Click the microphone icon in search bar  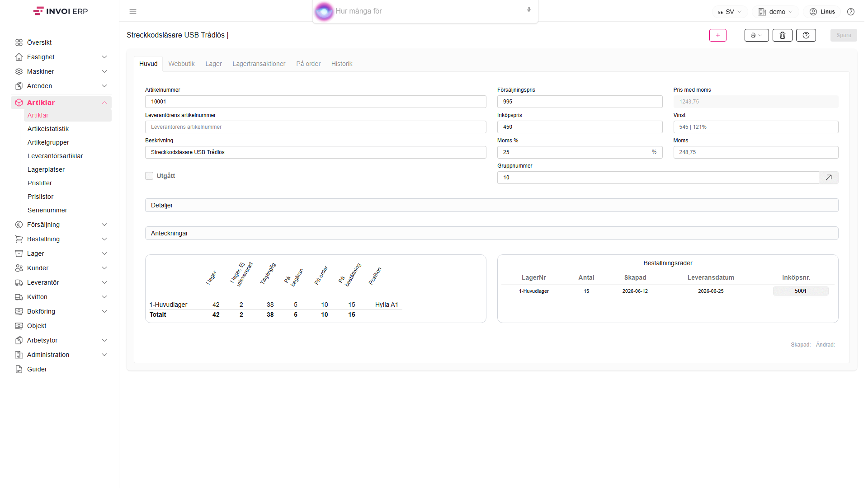click(x=529, y=10)
